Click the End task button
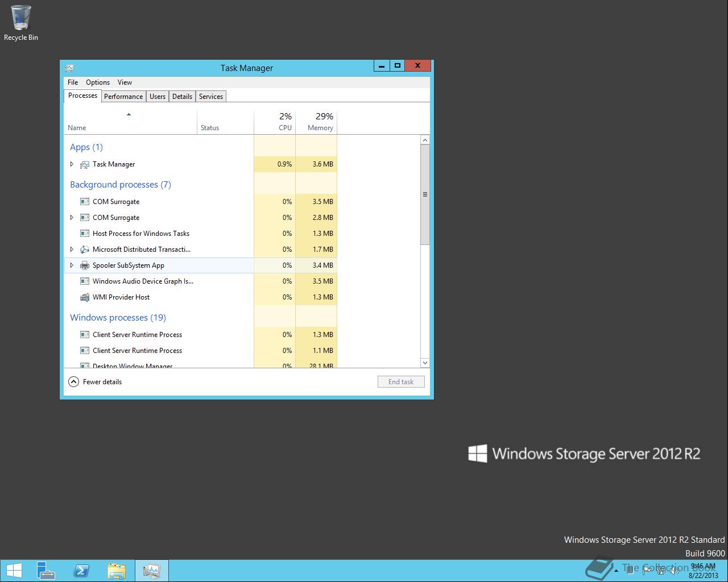Screen dimensions: 728x582 [x=401, y=382]
